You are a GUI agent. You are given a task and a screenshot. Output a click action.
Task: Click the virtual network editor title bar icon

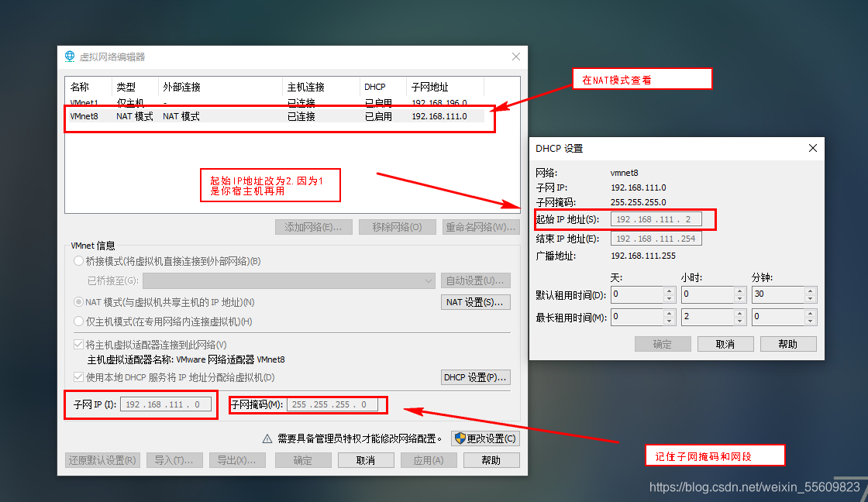point(67,57)
